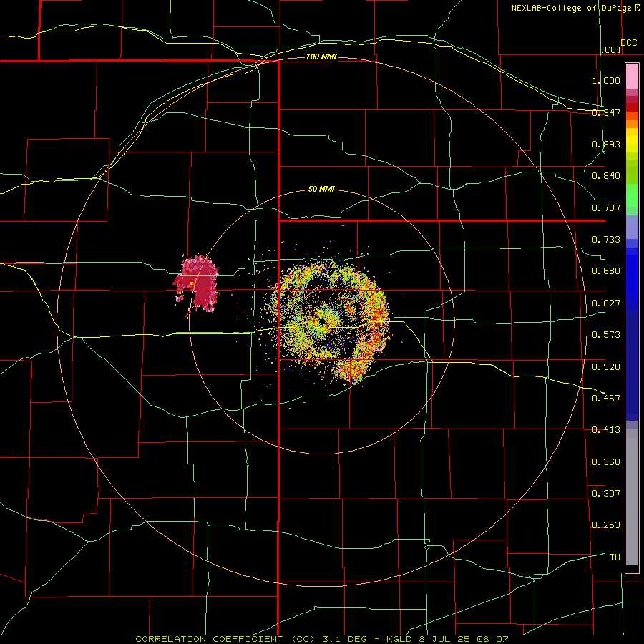Click the "NEXLAB-College of DuPage" credit text
The width and height of the screenshot is (644, 644).
coord(571,8)
